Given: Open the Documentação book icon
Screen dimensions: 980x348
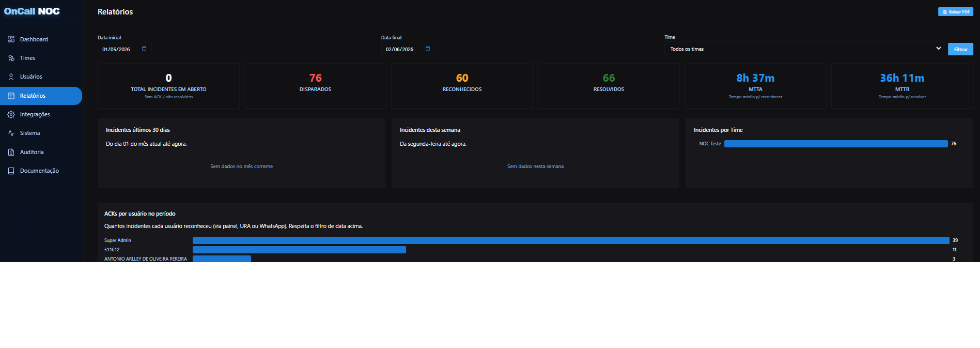Looking at the screenshot, I should pos(11,171).
